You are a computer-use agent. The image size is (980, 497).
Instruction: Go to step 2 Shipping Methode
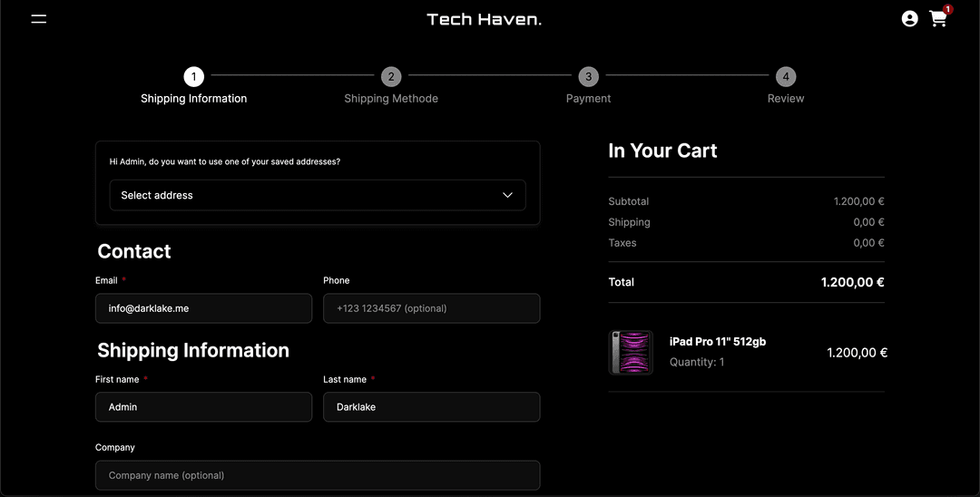391,77
